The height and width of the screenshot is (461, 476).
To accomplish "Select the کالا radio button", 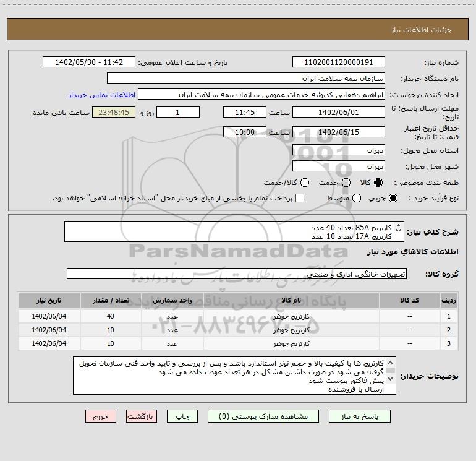I will point(378,183).
